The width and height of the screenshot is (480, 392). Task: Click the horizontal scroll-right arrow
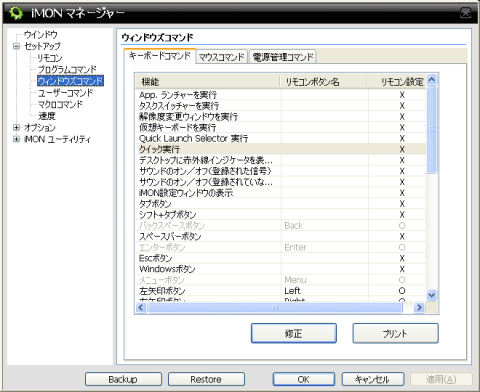(x=419, y=307)
